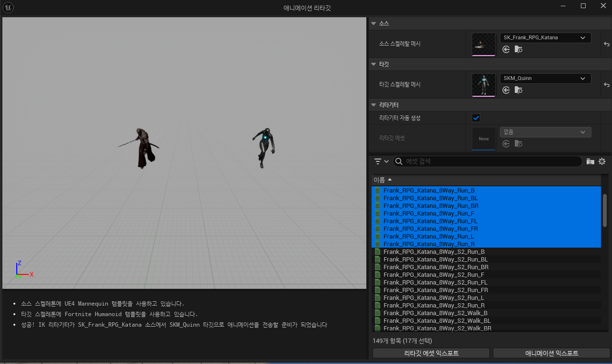Select Frank_RPG_Katana_8Way_Run_F animation
Image resolution: width=612 pixels, height=364 pixels.
point(486,213)
